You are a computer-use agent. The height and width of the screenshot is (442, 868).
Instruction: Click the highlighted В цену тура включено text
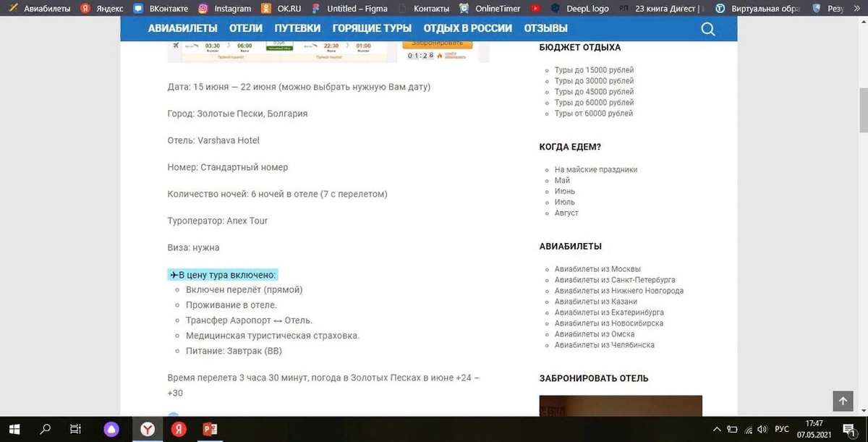tap(223, 275)
